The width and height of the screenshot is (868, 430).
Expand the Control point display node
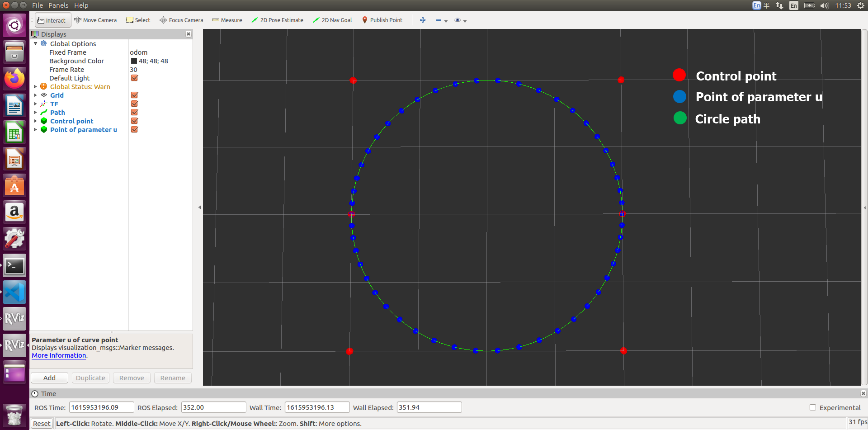tap(36, 121)
